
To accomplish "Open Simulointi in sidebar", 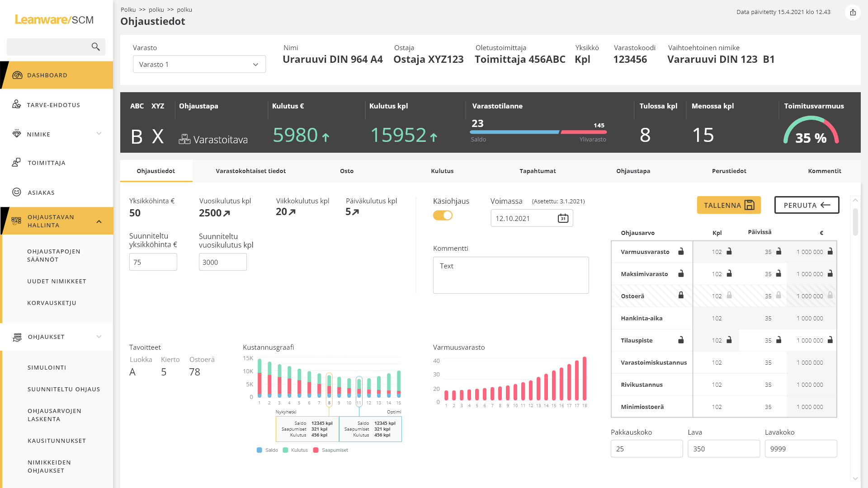I will click(x=47, y=367).
